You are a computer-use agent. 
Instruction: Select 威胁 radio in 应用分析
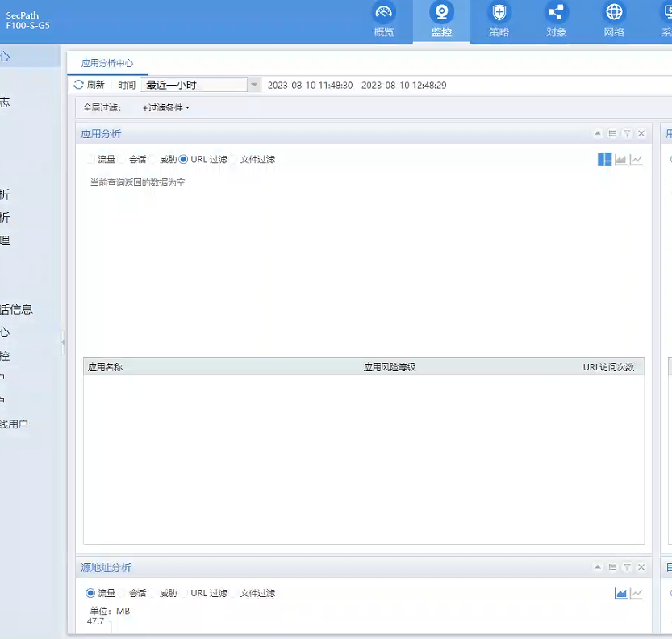[152, 160]
